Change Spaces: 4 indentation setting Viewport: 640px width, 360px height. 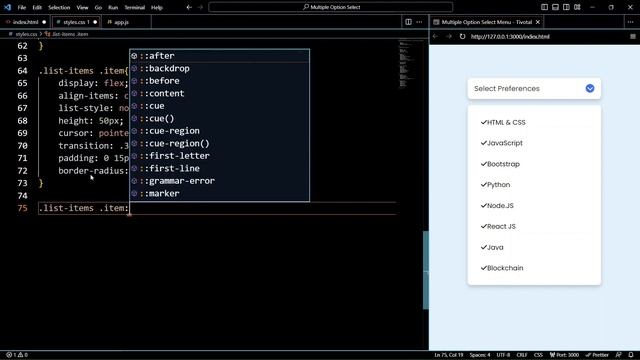(480, 355)
